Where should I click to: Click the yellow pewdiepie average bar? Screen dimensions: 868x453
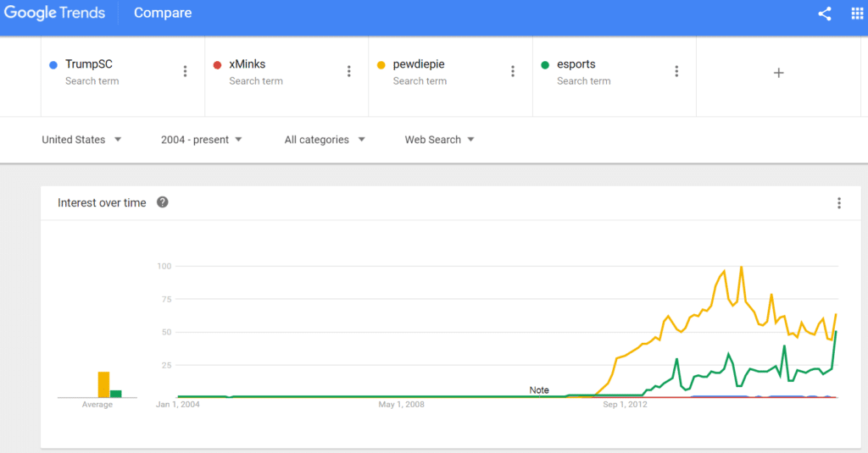click(x=103, y=384)
